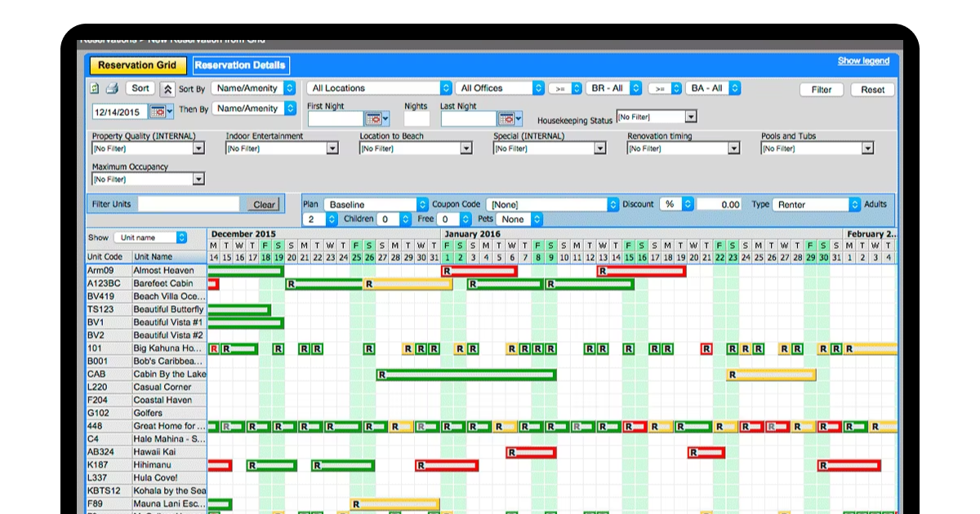Viewport: 980px width, 514px height.
Task: Open the Sort By Name/Amenity dropdown
Action: point(253,88)
